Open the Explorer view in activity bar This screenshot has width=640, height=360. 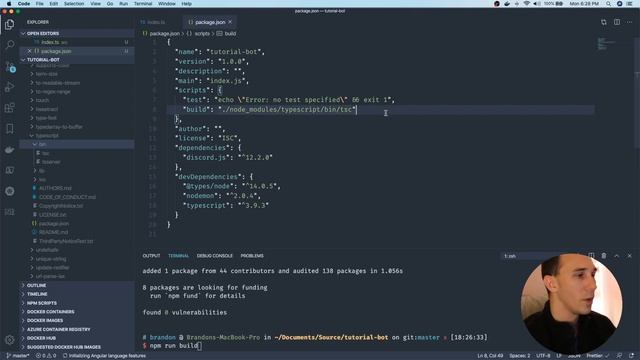pyautogui.click(x=9, y=24)
